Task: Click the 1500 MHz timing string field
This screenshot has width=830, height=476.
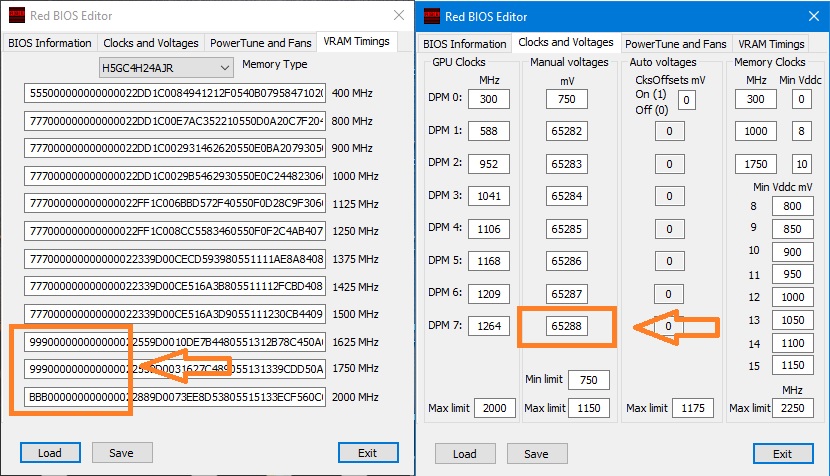Action: point(175,314)
